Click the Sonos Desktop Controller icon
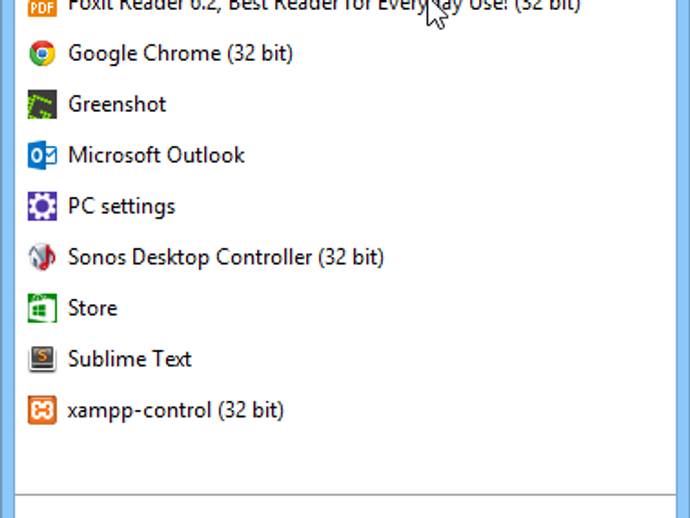Image resolution: width=690 pixels, height=518 pixels. (42, 258)
